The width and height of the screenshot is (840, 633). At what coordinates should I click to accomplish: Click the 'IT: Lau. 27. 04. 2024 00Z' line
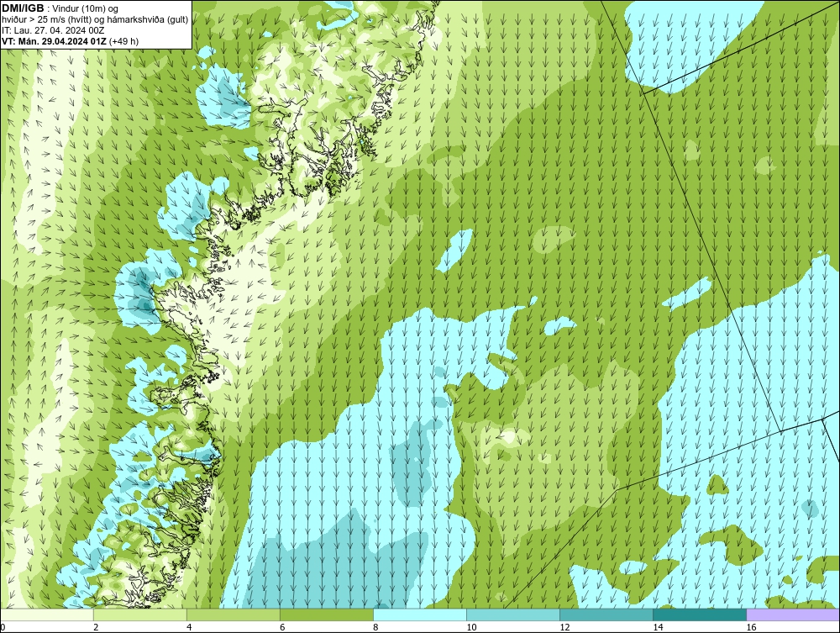pos(53,30)
